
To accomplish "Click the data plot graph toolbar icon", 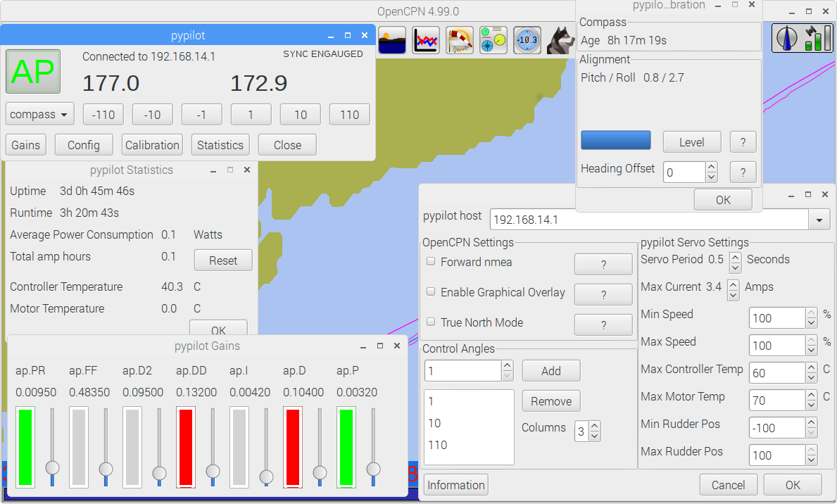I will tap(426, 40).
